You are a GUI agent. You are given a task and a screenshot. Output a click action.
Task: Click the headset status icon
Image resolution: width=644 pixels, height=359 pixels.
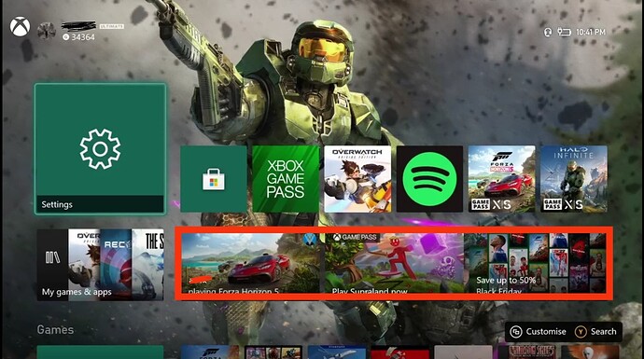pos(548,32)
